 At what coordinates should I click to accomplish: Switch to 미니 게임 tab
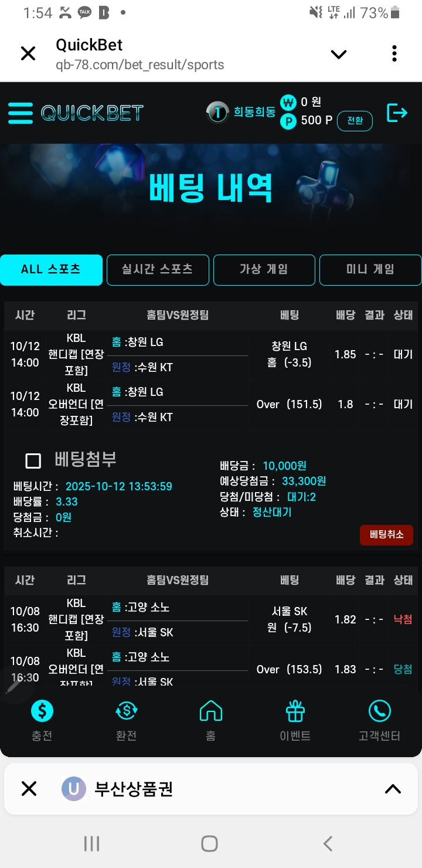[370, 270]
